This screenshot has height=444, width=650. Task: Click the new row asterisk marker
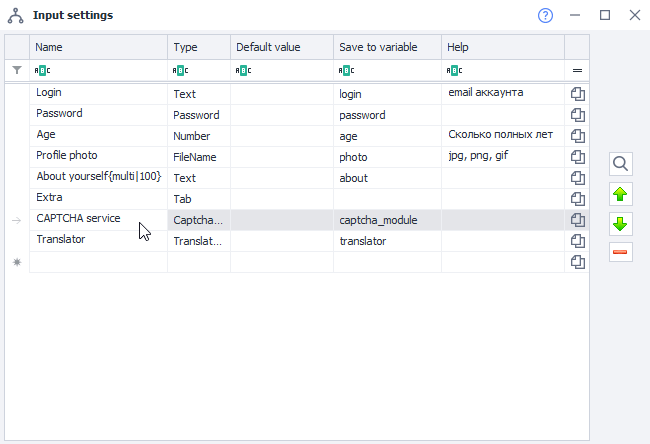(x=16, y=262)
